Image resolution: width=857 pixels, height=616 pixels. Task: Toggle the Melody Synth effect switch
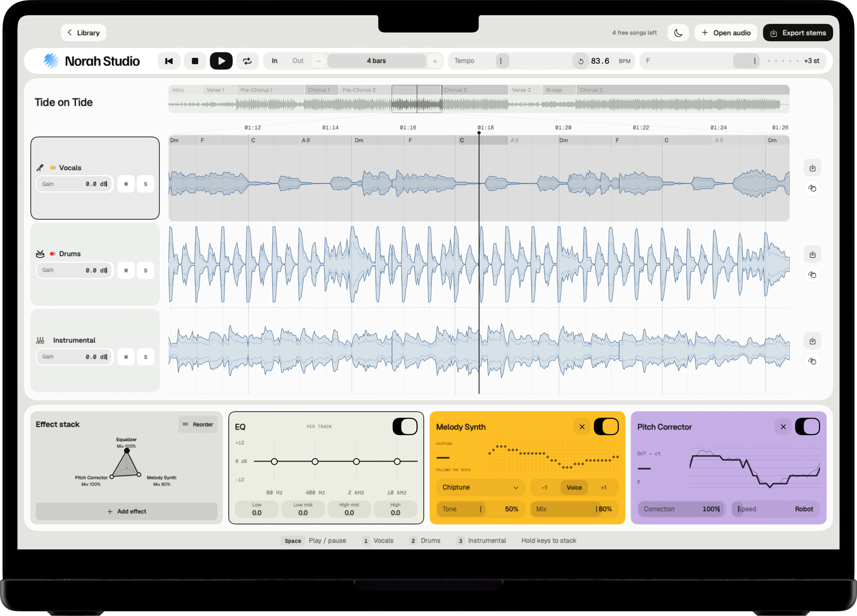click(x=606, y=427)
